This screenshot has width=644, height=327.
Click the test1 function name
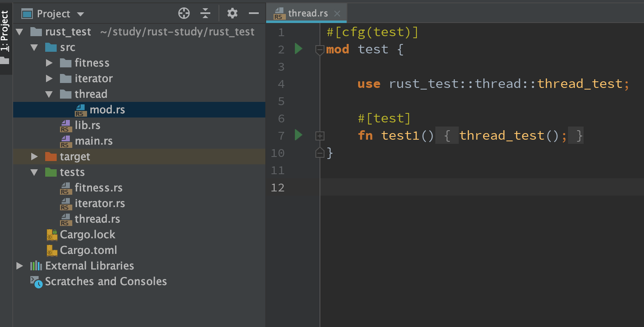tap(400, 135)
